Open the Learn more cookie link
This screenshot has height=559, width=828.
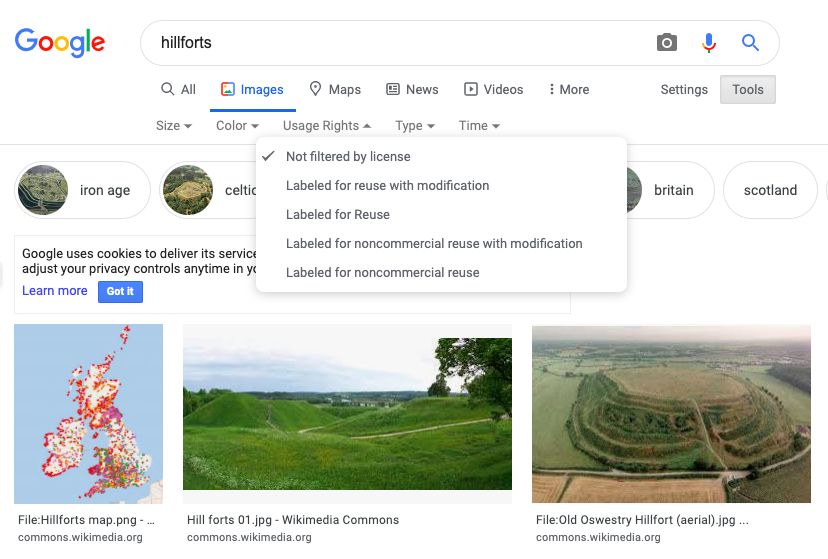pyautogui.click(x=55, y=291)
